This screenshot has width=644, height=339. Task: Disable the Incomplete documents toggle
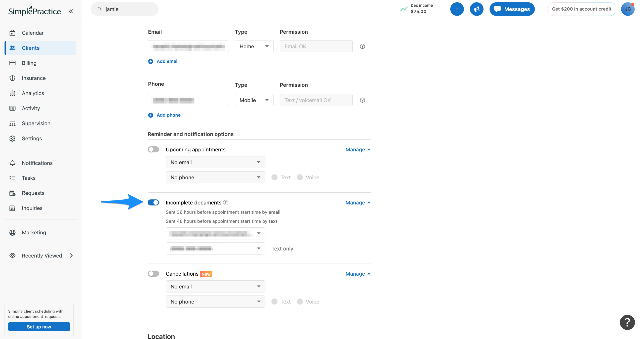point(153,202)
